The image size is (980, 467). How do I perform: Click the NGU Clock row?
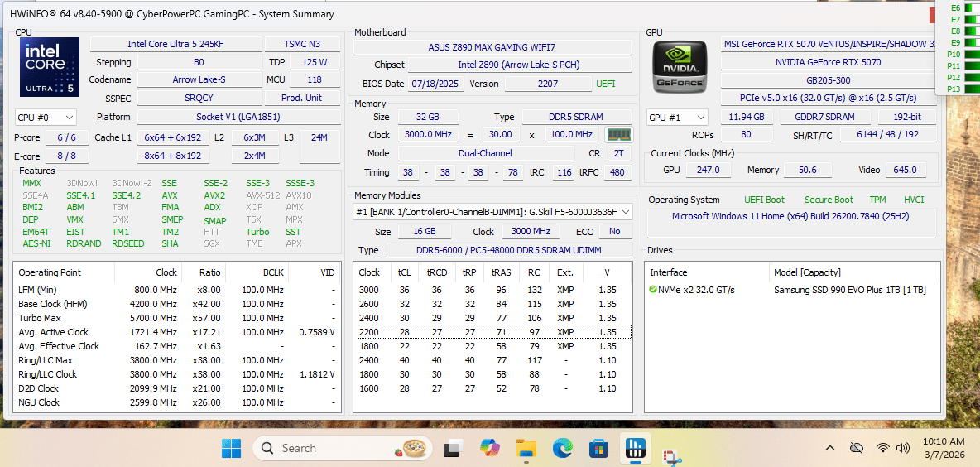click(177, 402)
